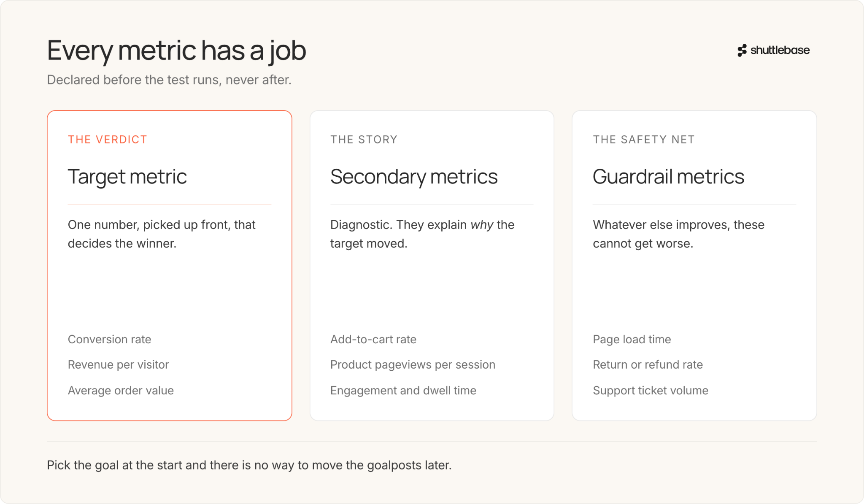Viewport: 864px width, 504px height.
Task: Pick Support ticket volume item
Action: (x=650, y=391)
